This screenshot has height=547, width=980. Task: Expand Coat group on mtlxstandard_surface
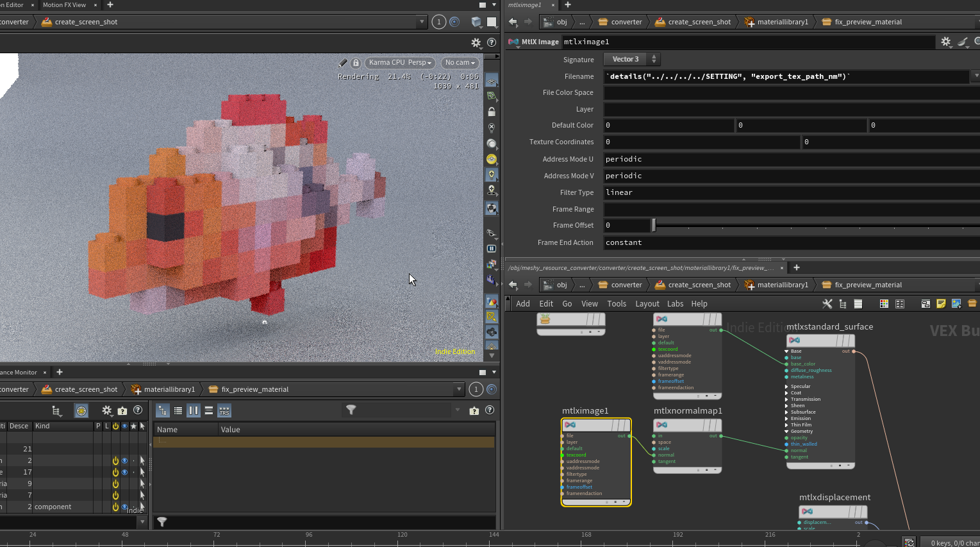pyautogui.click(x=786, y=393)
